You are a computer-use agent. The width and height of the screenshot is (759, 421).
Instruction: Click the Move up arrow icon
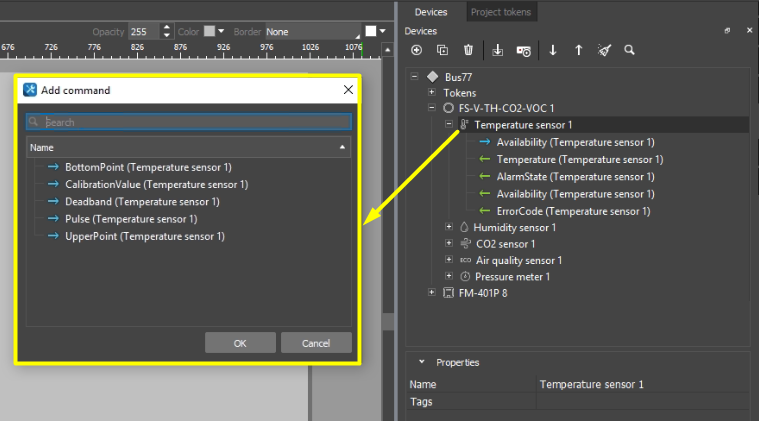tap(578, 50)
